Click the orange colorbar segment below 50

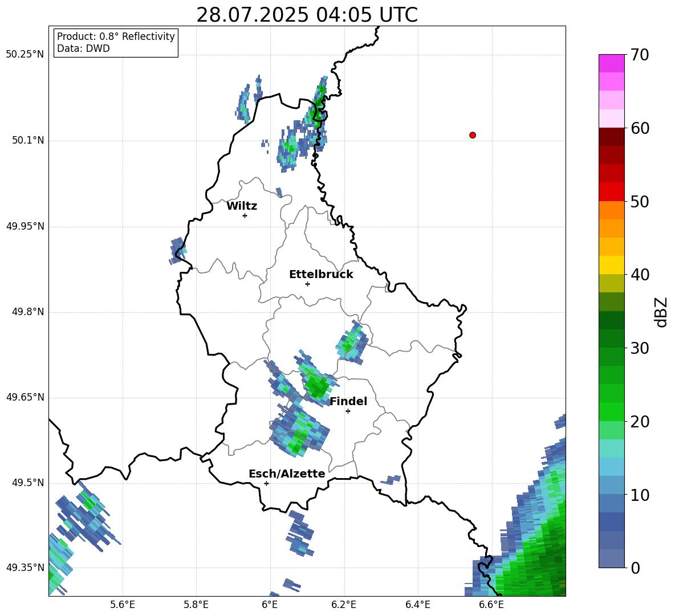pos(611,210)
